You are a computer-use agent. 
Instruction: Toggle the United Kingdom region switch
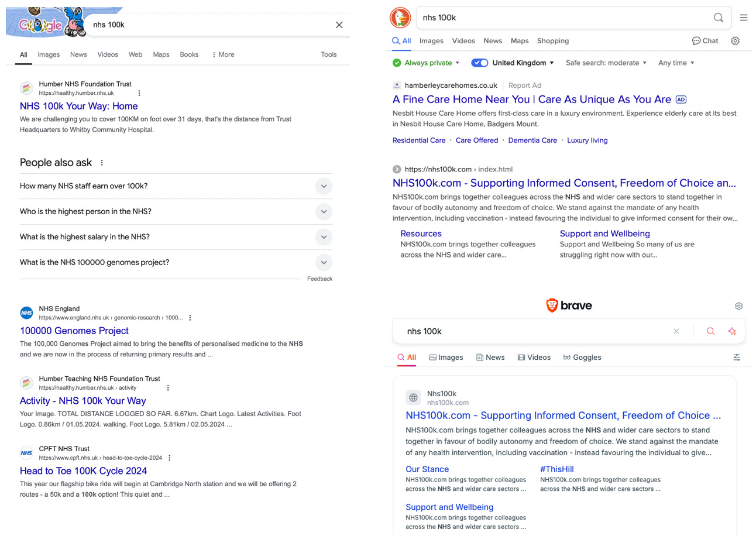tap(480, 63)
